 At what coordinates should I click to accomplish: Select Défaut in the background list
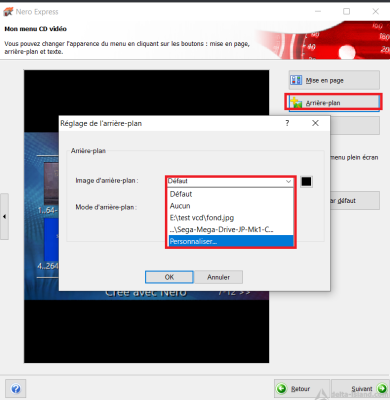coord(231,194)
